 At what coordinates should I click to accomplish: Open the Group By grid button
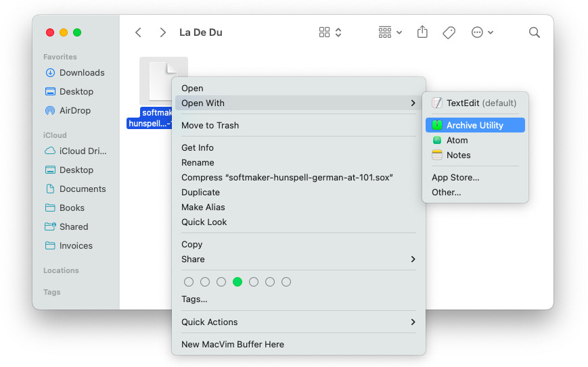click(385, 32)
